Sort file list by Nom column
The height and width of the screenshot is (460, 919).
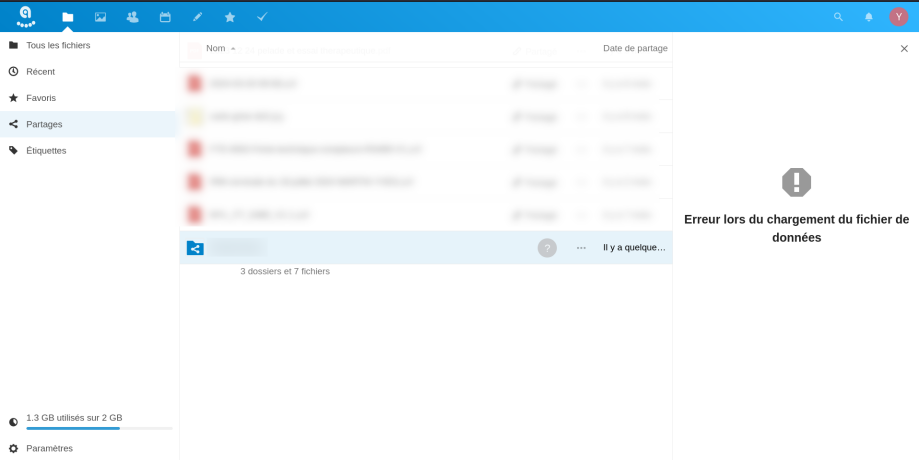click(216, 48)
